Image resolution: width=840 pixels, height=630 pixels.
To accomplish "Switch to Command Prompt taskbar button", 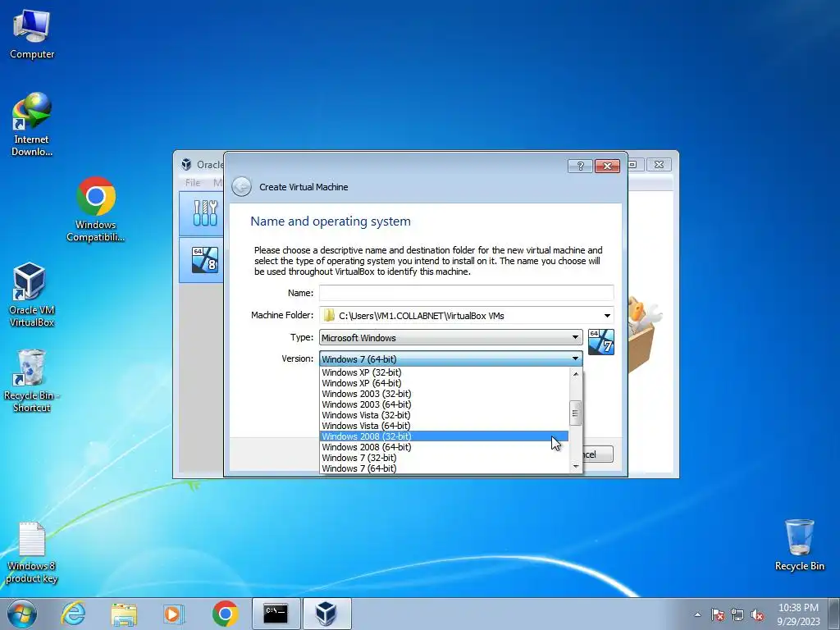I will point(276,614).
